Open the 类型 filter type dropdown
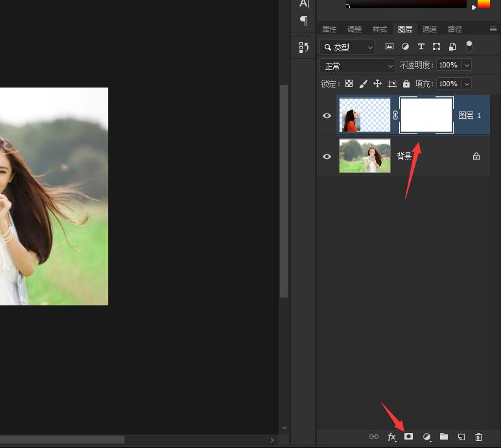Image resolution: width=501 pixels, height=448 pixels. pyautogui.click(x=347, y=47)
